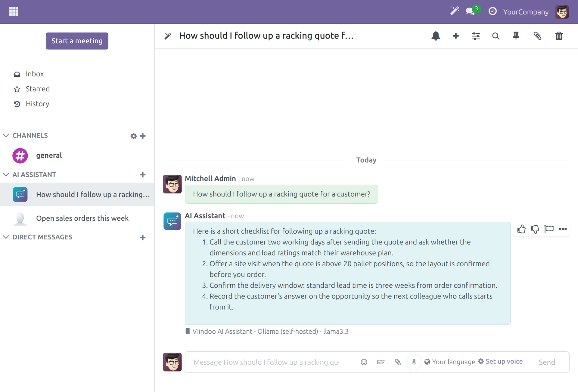Click the Set up voice link
The height and width of the screenshot is (392, 578).
[x=500, y=362]
